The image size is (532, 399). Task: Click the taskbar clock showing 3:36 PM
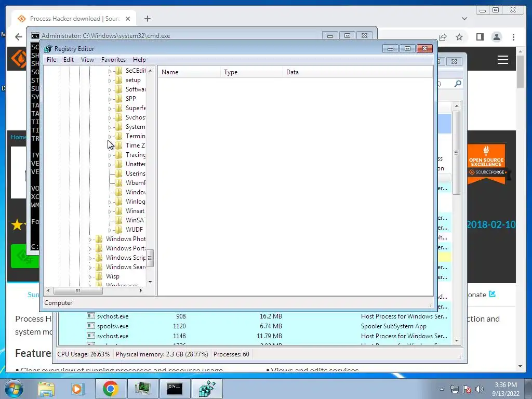click(506, 389)
